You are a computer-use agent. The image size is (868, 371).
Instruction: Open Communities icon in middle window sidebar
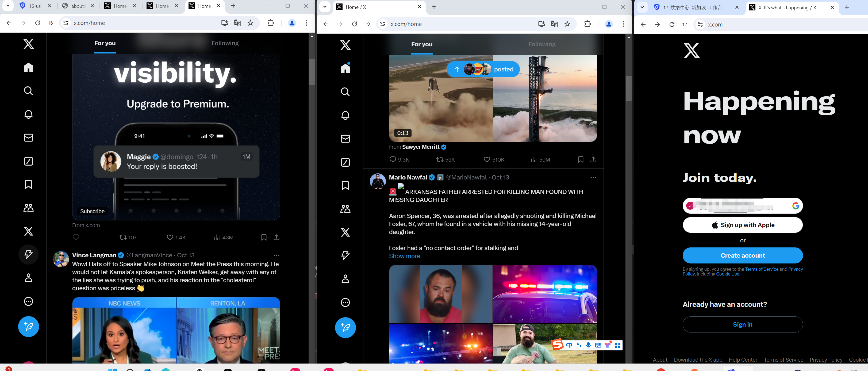(x=345, y=209)
